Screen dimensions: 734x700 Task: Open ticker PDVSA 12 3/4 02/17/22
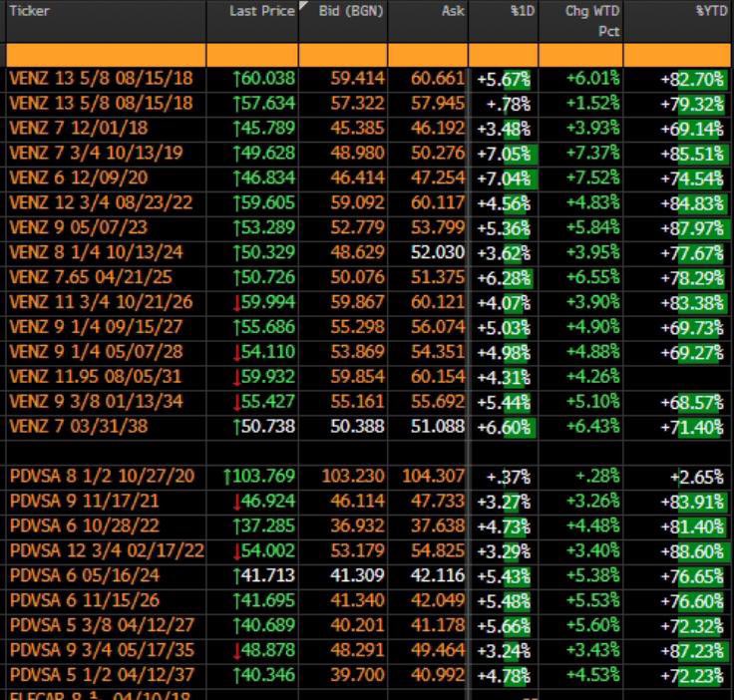[107, 550]
